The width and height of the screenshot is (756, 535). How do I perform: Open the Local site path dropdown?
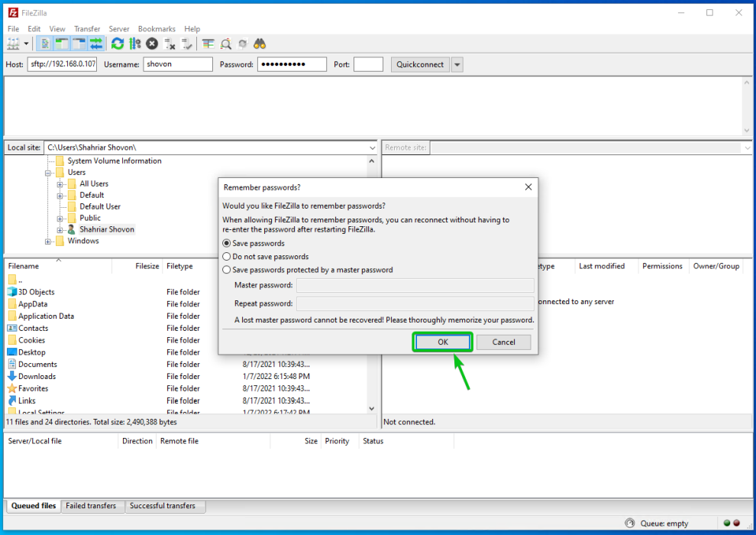pyautogui.click(x=372, y=148)
